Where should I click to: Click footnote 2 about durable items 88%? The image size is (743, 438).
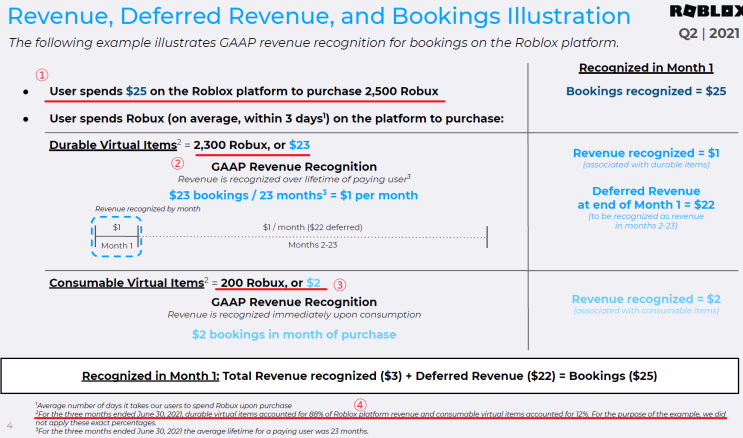click(381, 418)
